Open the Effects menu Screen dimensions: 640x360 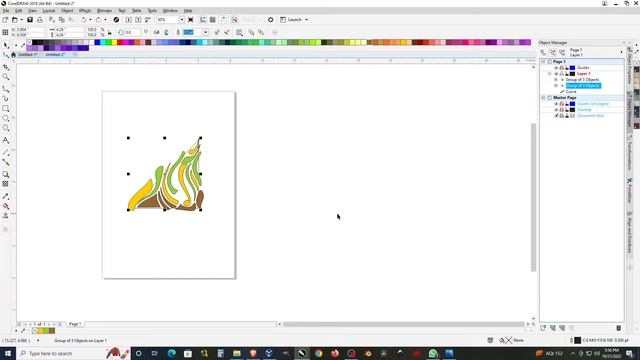pyautogui.click(x=85, y=11)
